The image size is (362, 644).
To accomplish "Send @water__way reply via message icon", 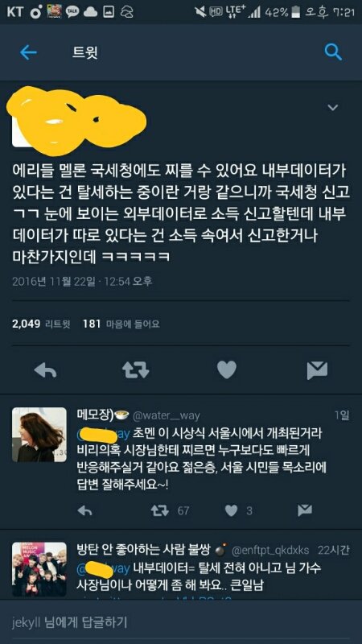I will pyautogui.click(x=305, y=510).
